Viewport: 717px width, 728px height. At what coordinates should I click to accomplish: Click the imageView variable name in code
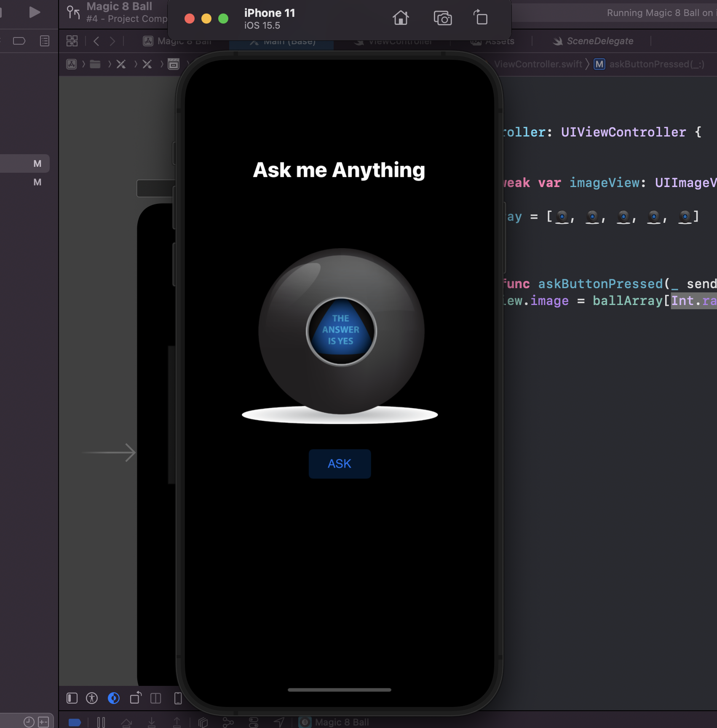605,182
